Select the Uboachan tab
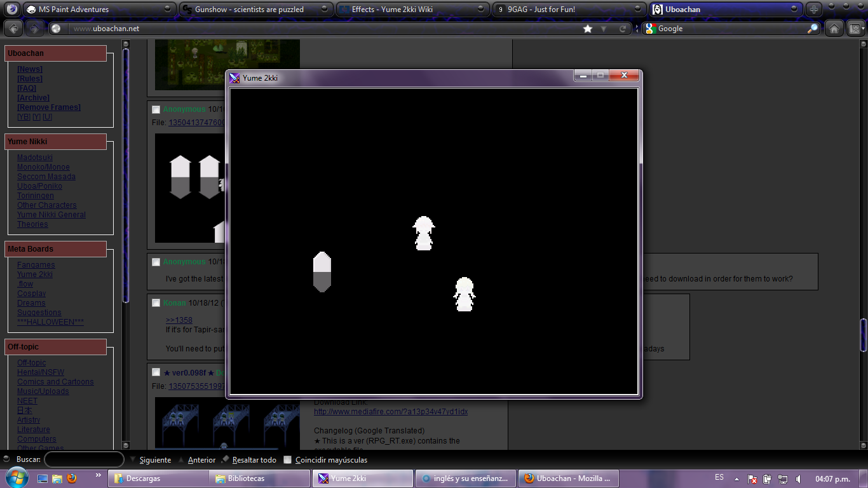The height and width of the screenshot is (488, 868). (726, 10)
